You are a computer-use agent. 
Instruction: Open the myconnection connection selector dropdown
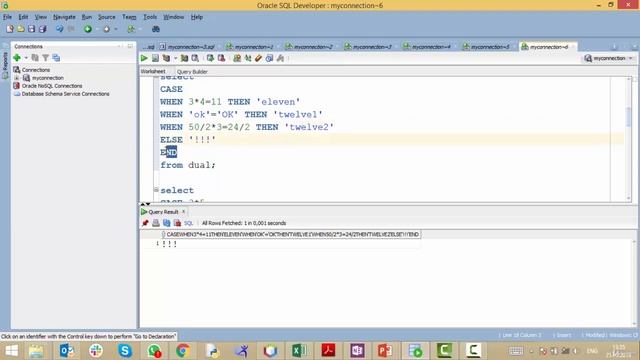631,58
